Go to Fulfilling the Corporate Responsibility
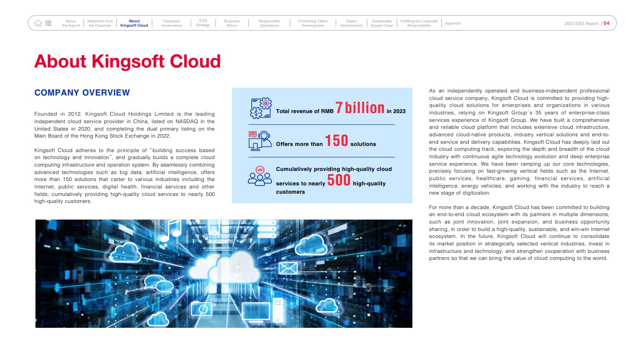The width and height of the screenshot is (644, 362). point(419,23)
